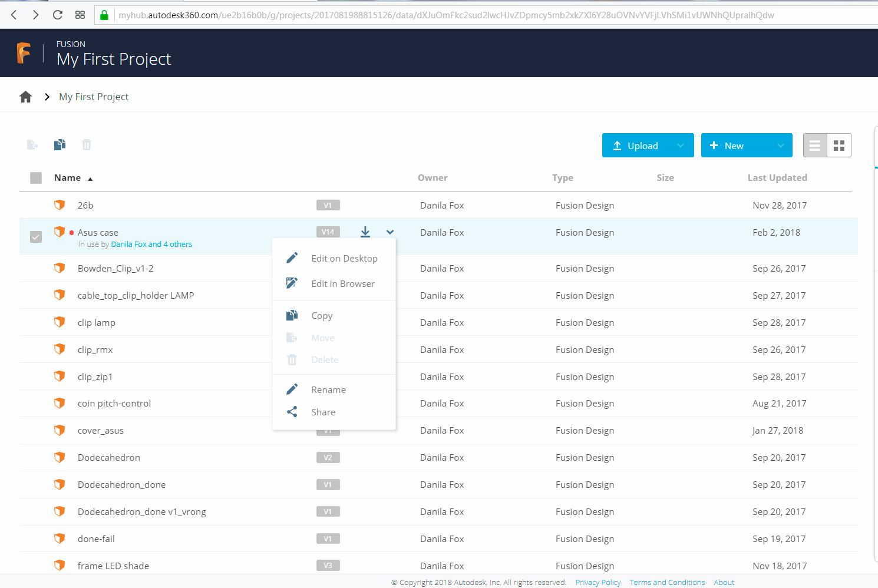The width and height of the screenshot is (878, 588).
Task: Click the 'Jan 27, 2018' date cell
Action: pyautogui.click(x=778, y=430)
